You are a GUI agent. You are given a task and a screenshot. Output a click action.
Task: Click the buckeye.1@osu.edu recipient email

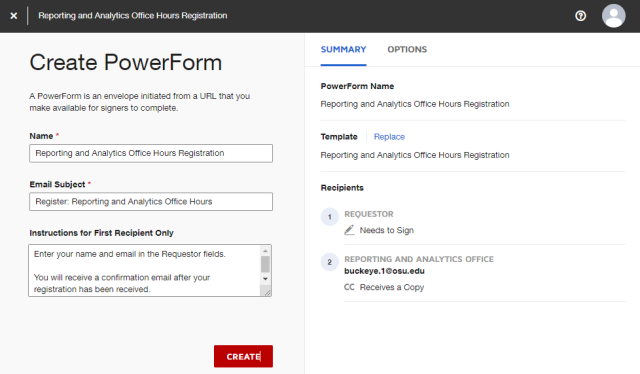pyautogui.click(x=384, y=271)
